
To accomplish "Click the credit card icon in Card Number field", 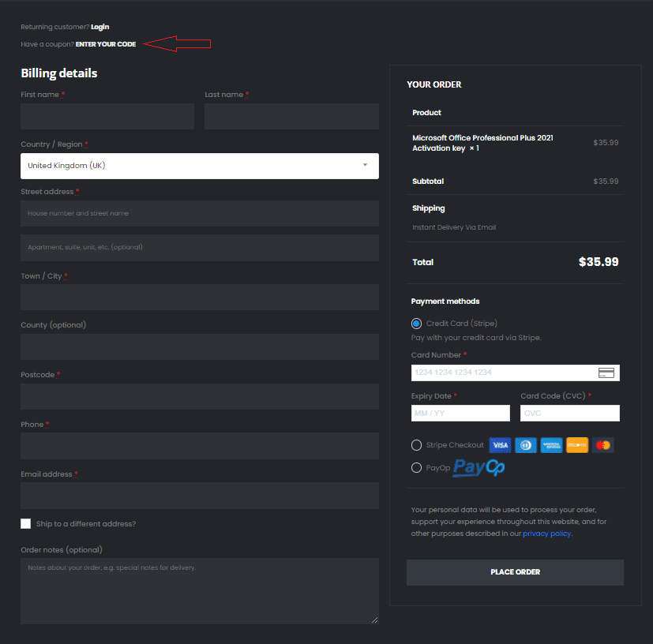I will [x=606, y=373].
